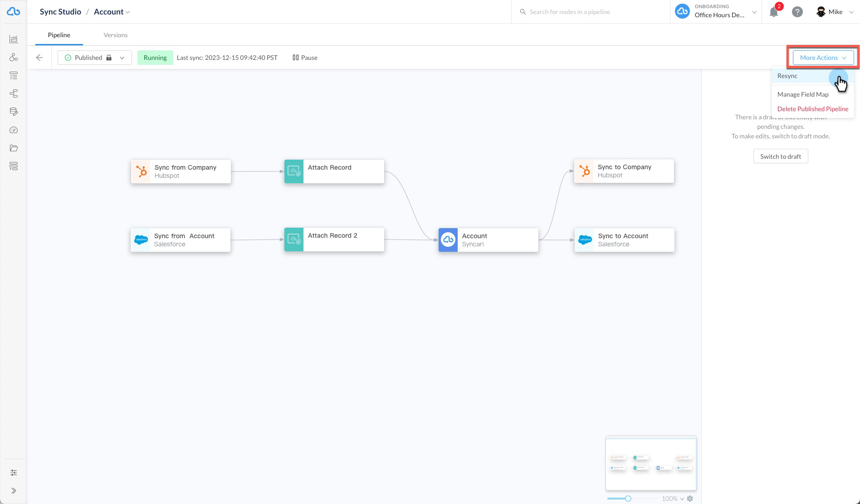This screenshot has width=860, height=504.
Task: Open the analytics chart sidebar icon
Action: point(14,39)
